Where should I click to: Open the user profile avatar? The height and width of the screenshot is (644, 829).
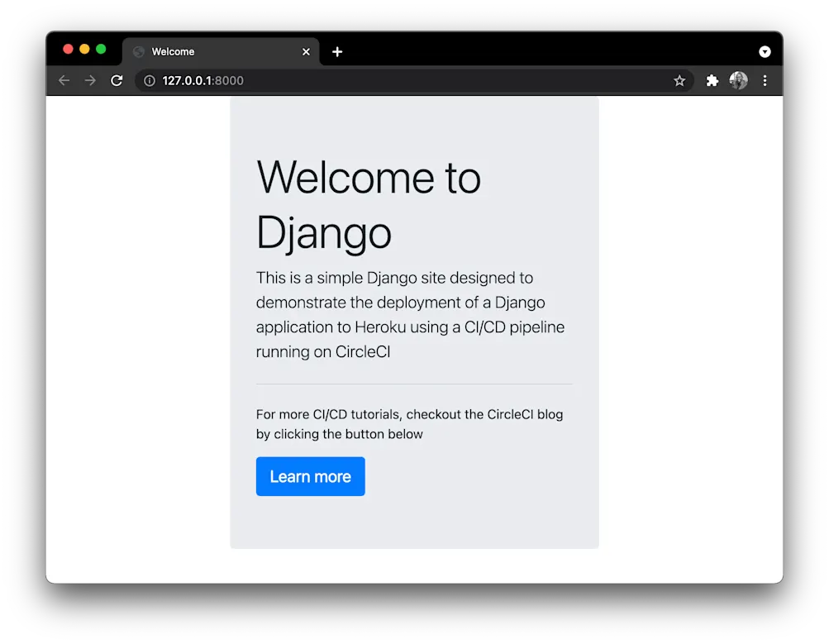click(x=739, y=80)
